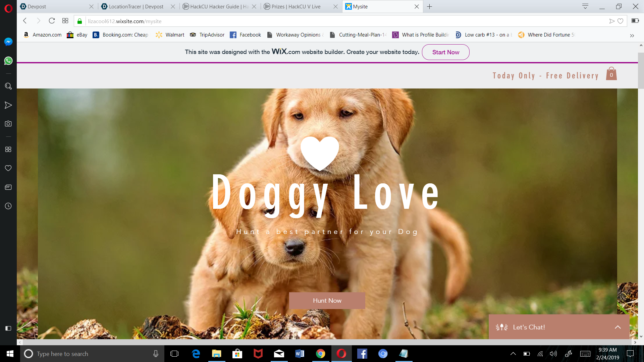
Task: Switch to the LocationTracer Devpost tab
Action: (136, 7)
